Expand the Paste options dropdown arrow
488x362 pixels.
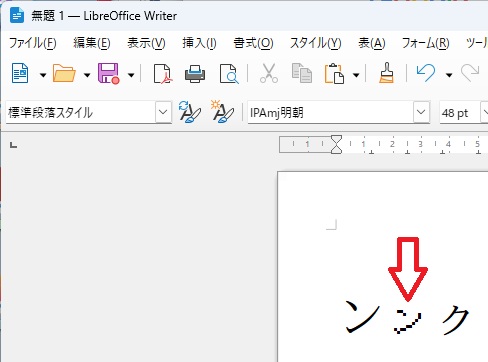(x=356, y=75)
